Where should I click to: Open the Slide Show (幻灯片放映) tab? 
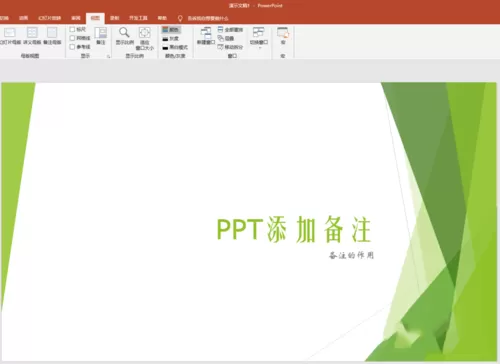tap(50, 18)
